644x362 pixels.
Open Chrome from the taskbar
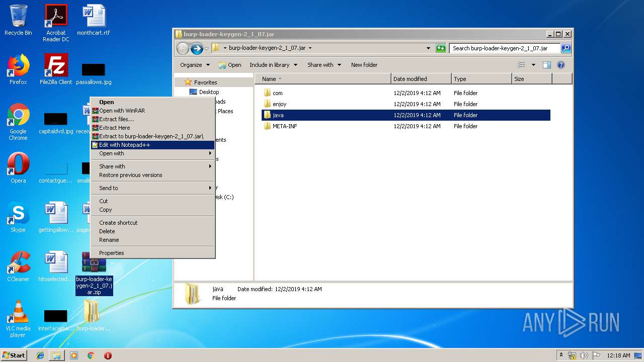[x=91, y=355]
